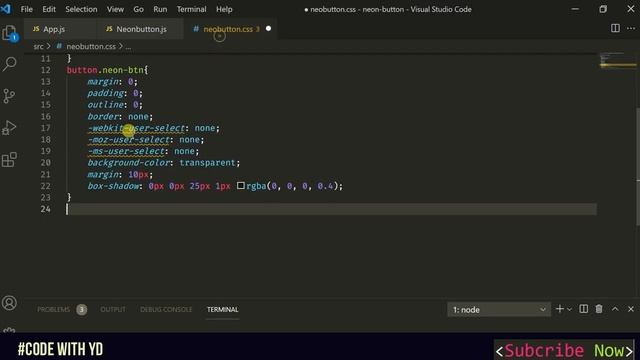
Task: Maximize the terminal panel with up chevron
Action: coord(615,309)
